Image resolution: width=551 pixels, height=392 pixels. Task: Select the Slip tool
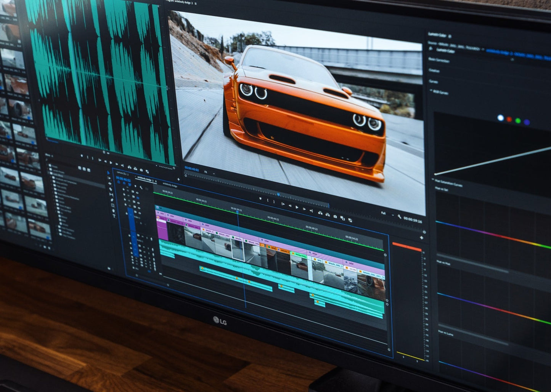coord(111,195)
